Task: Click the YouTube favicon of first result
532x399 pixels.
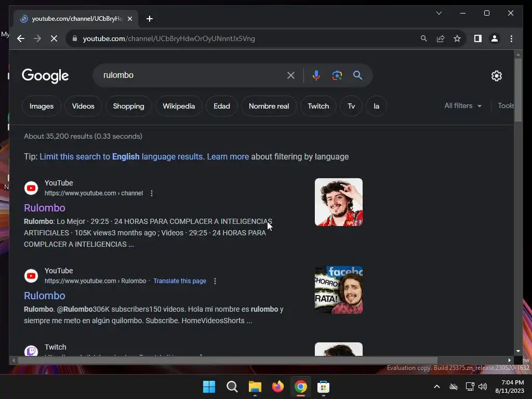Action: click(x=31, y=188)
